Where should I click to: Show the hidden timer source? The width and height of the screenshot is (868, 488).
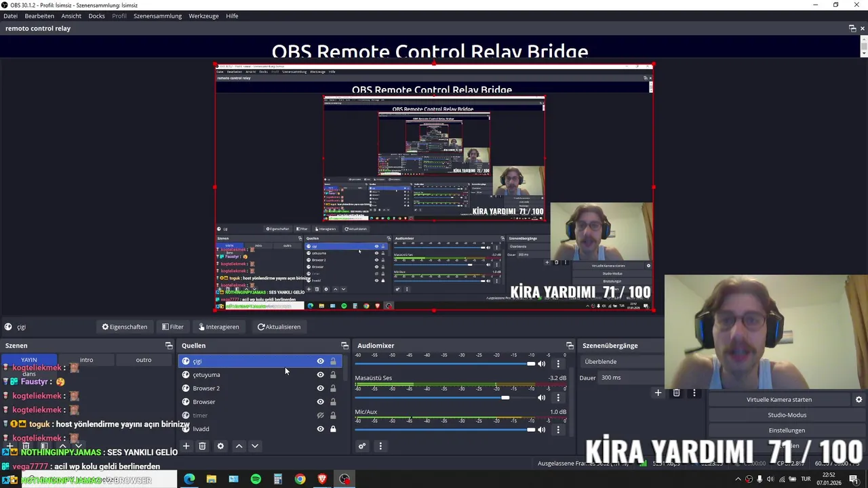point(320,415)
